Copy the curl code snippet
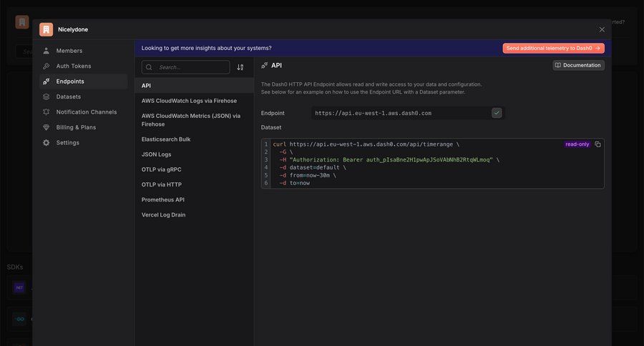The image size is (644, 346). pyautogui.click(x=597, y=144)
